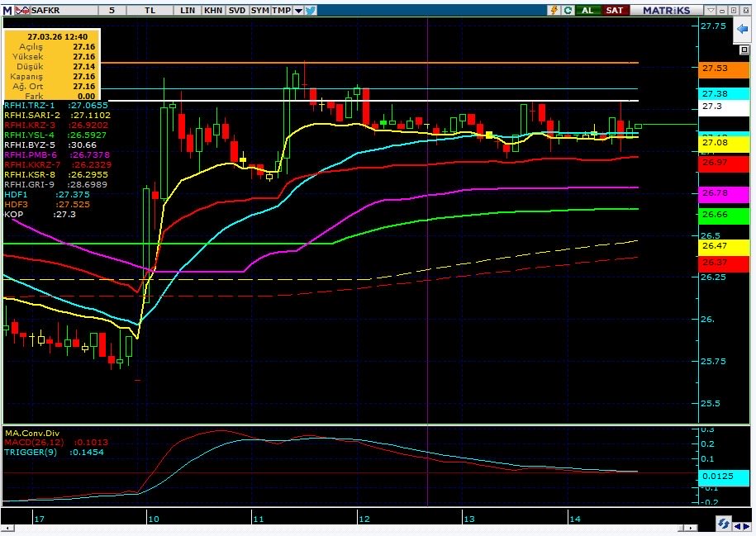The width and height of the screenshot is (756, 536).
Task: Toggle the SYM button
Action: tap(259, 10)
